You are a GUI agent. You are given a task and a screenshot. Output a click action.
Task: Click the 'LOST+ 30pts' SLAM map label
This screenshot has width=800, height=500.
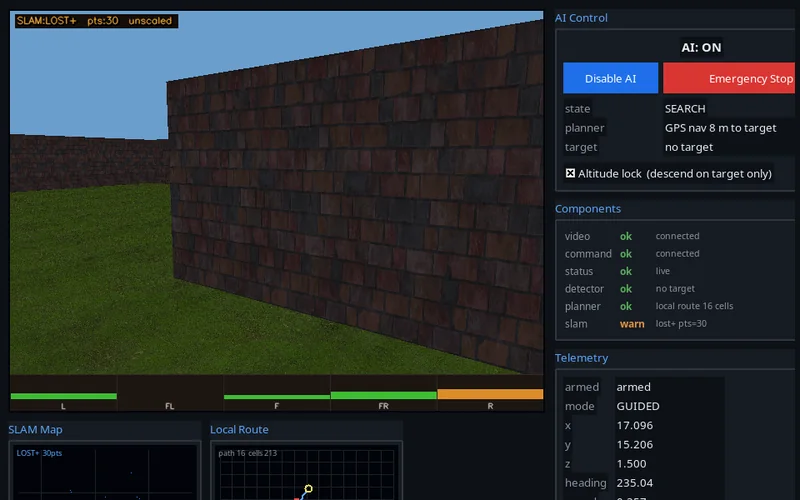tap(39, 453)
